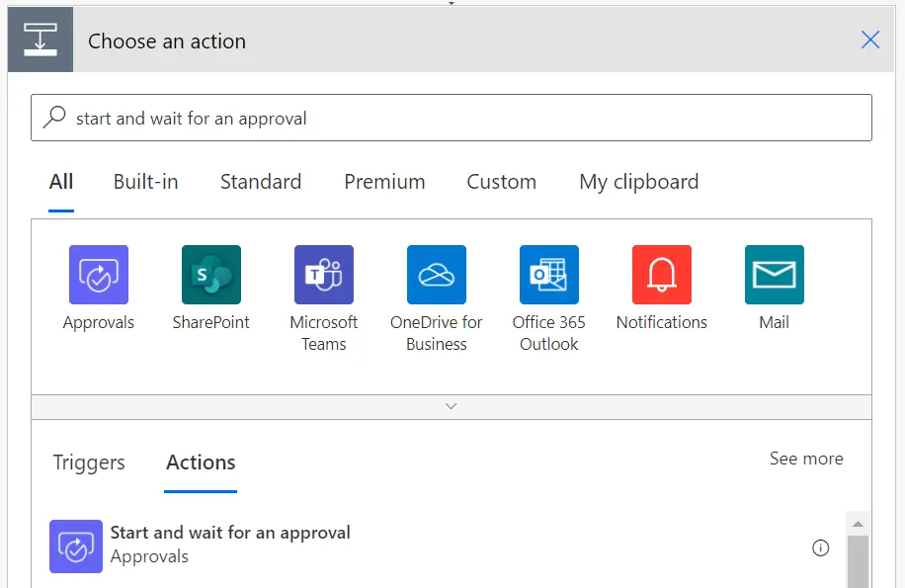Select the Approvals connector icon
Screen dimensions: 905x588
[98, 274]
